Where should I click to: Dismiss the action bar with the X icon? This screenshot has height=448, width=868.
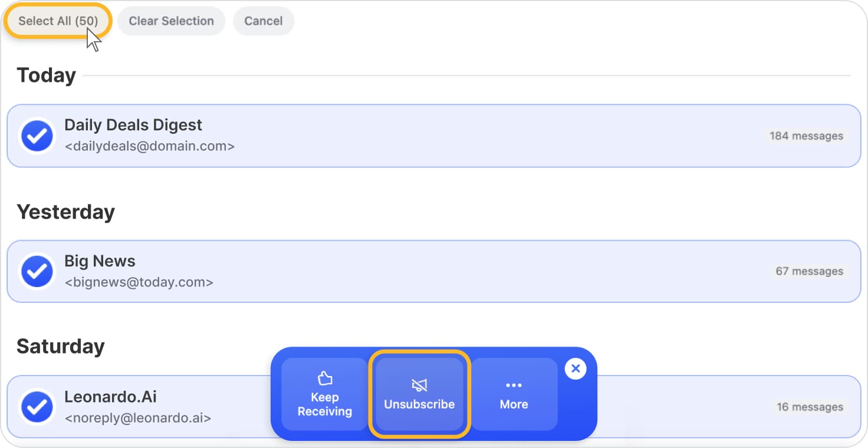[576, 368]
